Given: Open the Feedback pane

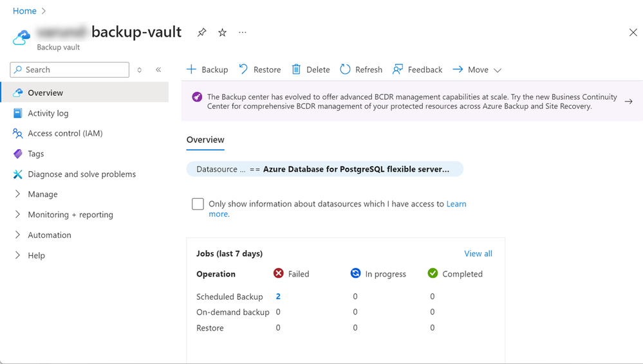Looking at the screenshot, I should [x=418, y=69].
